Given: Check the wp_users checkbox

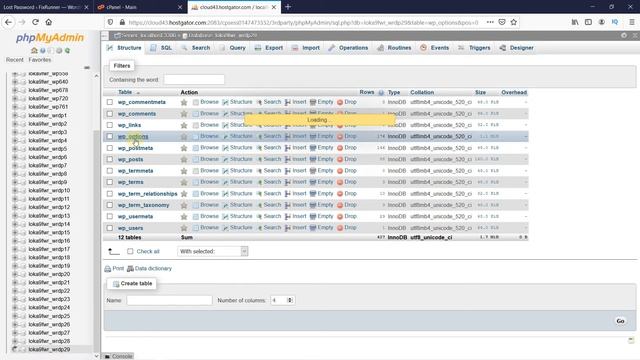Looking at the screenshot, I should pyautogui.click(x=110, y=228).
